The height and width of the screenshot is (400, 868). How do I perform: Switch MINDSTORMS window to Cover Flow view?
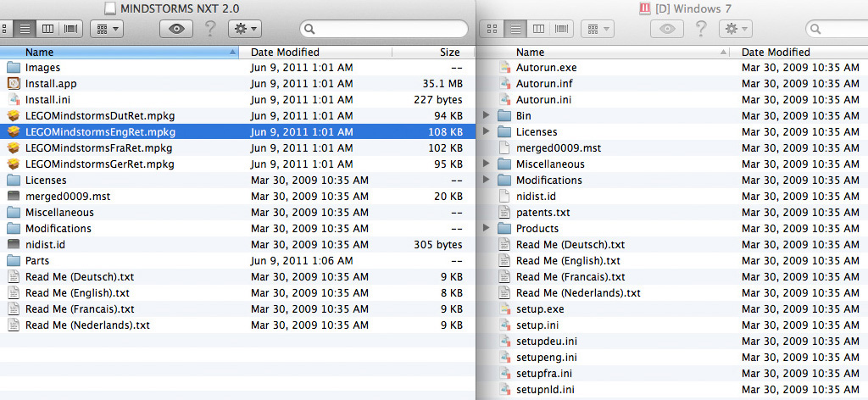coord(71,29)
